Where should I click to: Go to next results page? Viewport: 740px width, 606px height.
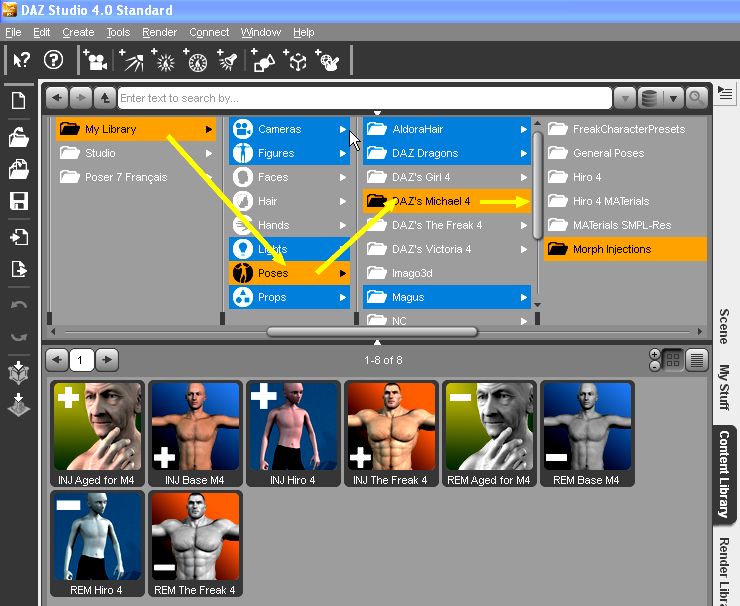point(107,360)
